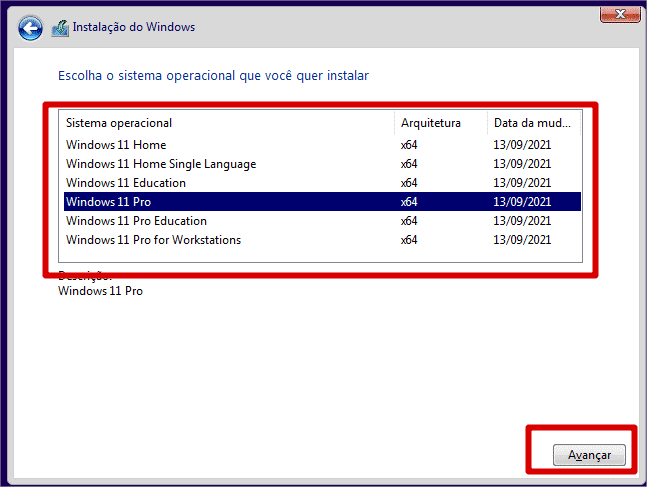This screenshot has height=487, width=647.
Task: Click date 13/09/2021 in Windows 11 Education row
Action: coord(522,183)
